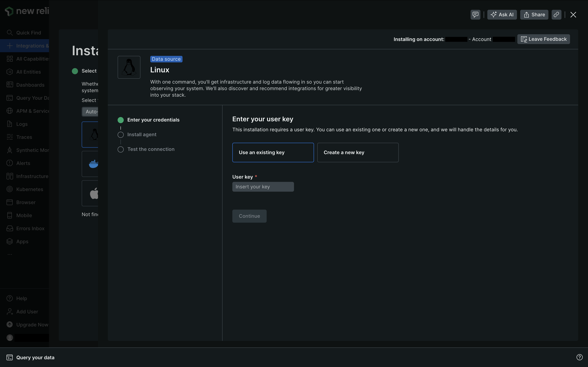Open Traces from the sidebar

click(x=24, y=137)
